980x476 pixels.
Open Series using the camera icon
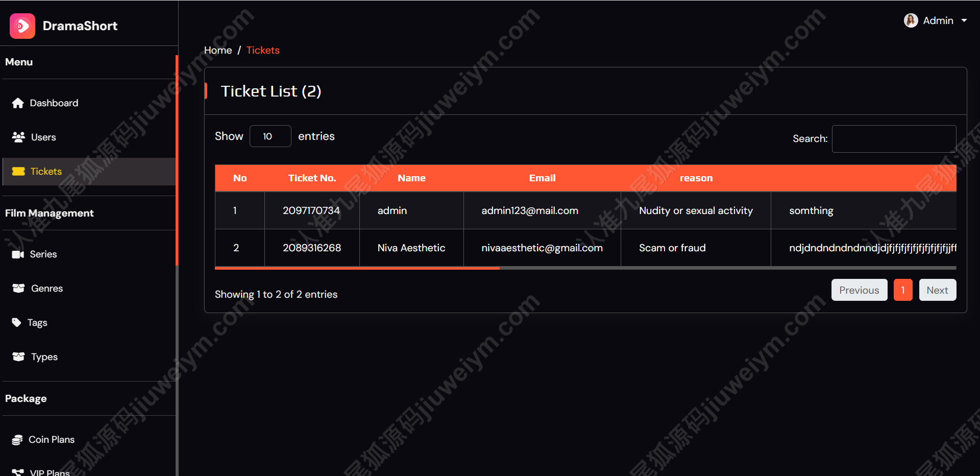pyautogui.click(x=18, y=254)
